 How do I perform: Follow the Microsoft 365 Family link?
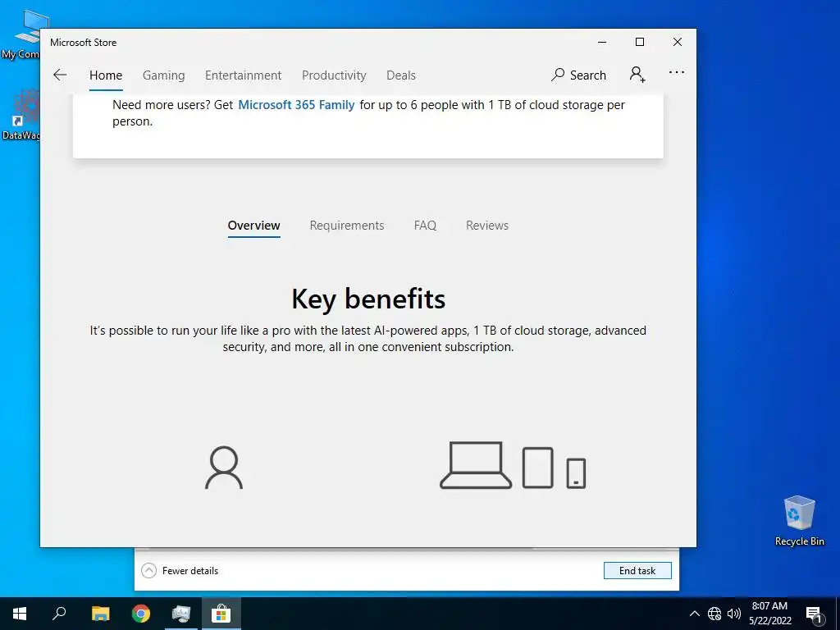click(296, 105)
